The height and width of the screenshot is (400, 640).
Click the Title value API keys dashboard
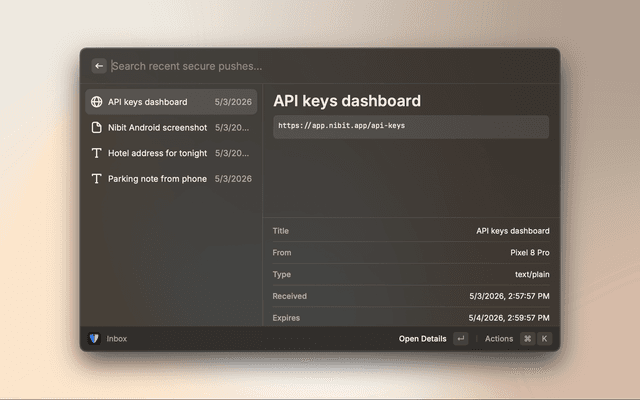point(513,231)
